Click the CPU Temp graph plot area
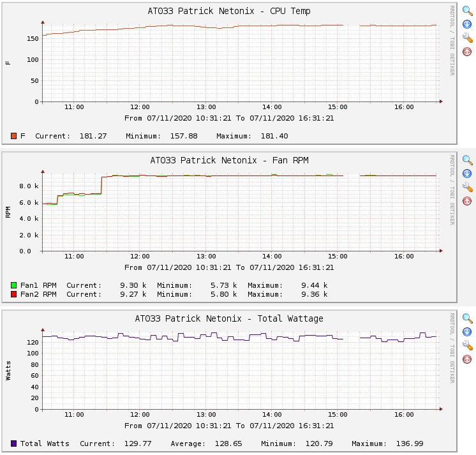 (x=240, y=64)
